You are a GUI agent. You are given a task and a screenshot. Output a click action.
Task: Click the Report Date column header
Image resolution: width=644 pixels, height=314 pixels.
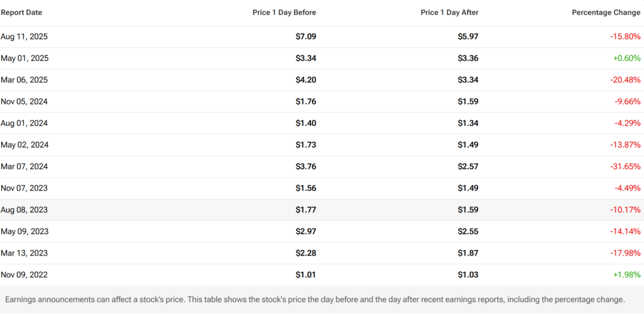21,12
